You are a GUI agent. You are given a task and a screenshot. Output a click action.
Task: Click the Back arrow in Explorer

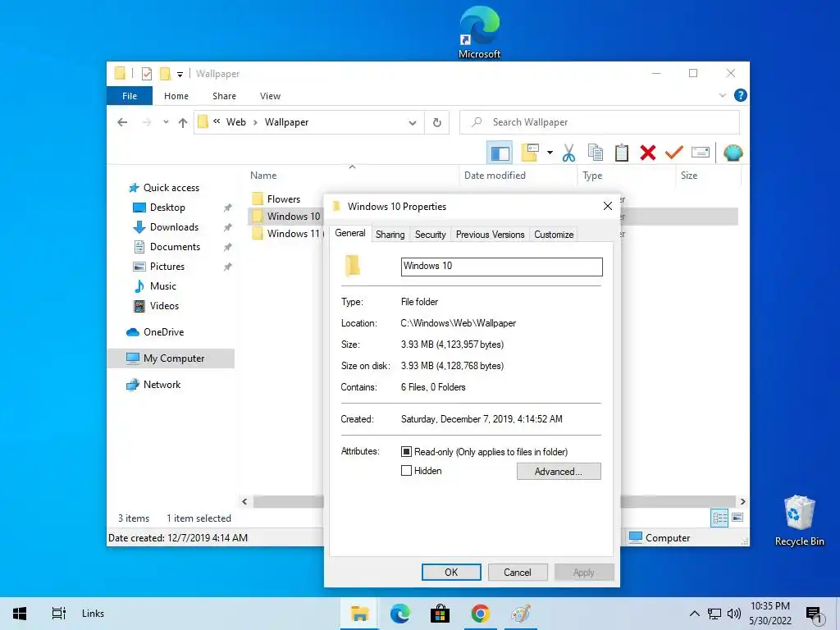122,123
